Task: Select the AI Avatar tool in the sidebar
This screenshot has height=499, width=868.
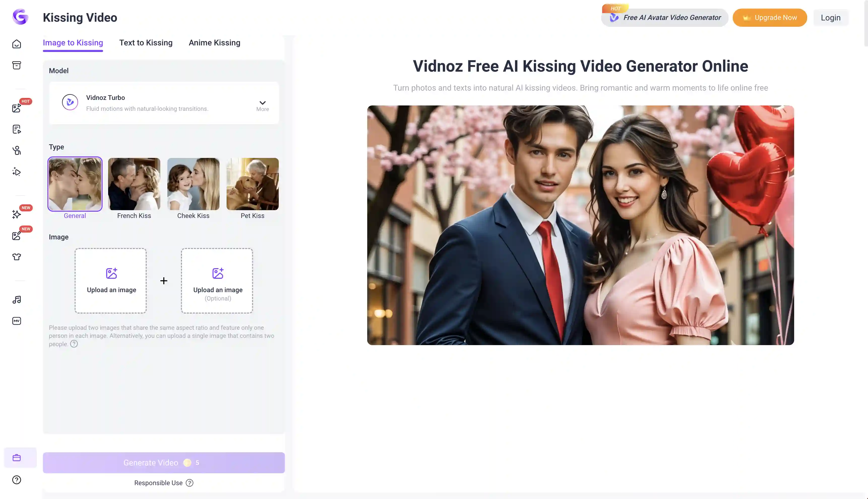Action: click(x=16, y=150)
